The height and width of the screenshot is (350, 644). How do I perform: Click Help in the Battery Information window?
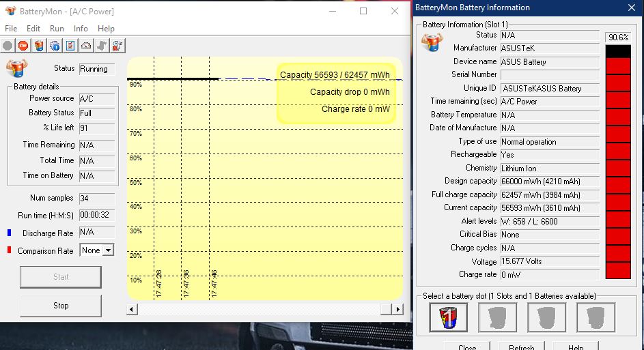pos(576,346)
